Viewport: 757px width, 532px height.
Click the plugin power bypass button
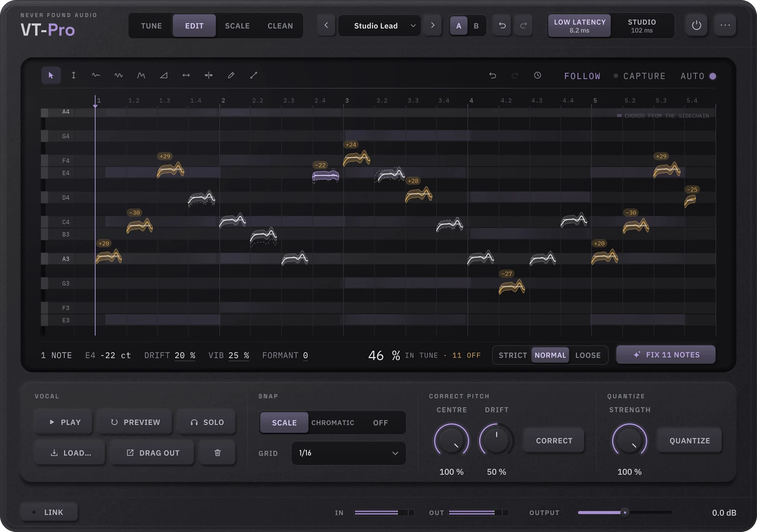point(696,25)
